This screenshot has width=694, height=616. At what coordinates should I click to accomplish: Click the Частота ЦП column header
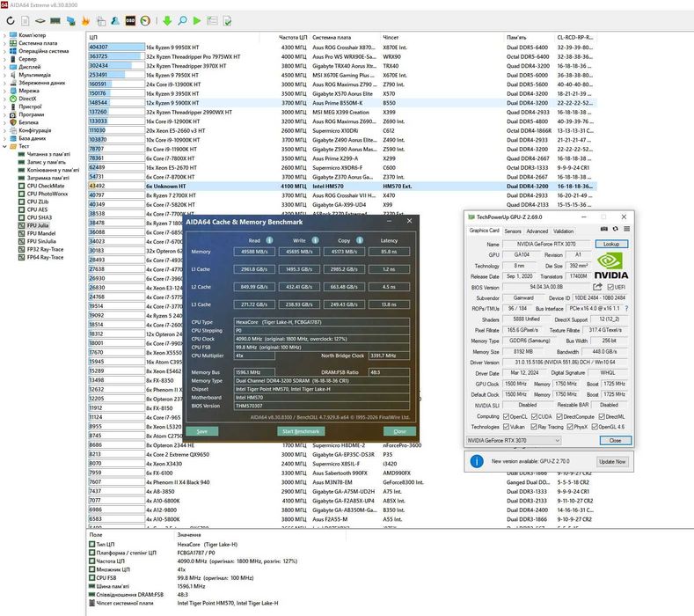(x=293, y=37)
